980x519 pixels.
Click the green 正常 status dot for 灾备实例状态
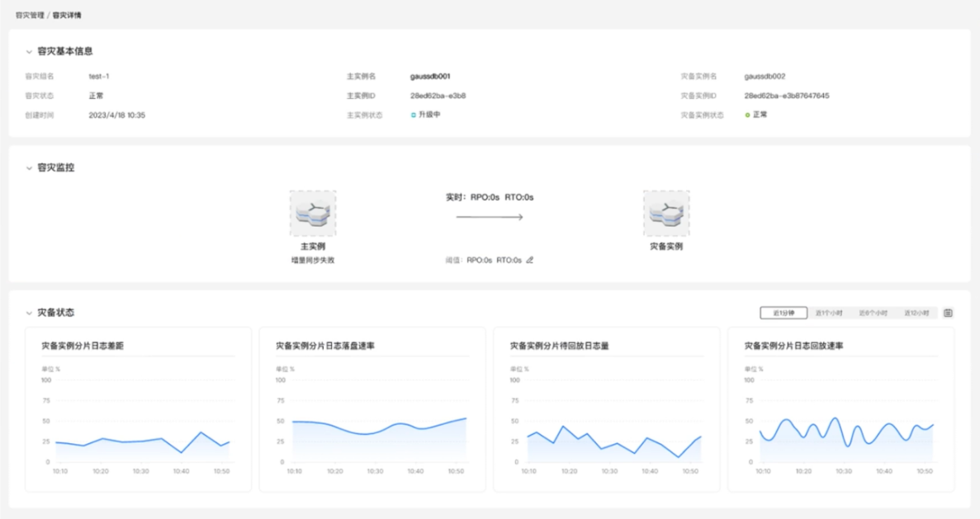747,115
